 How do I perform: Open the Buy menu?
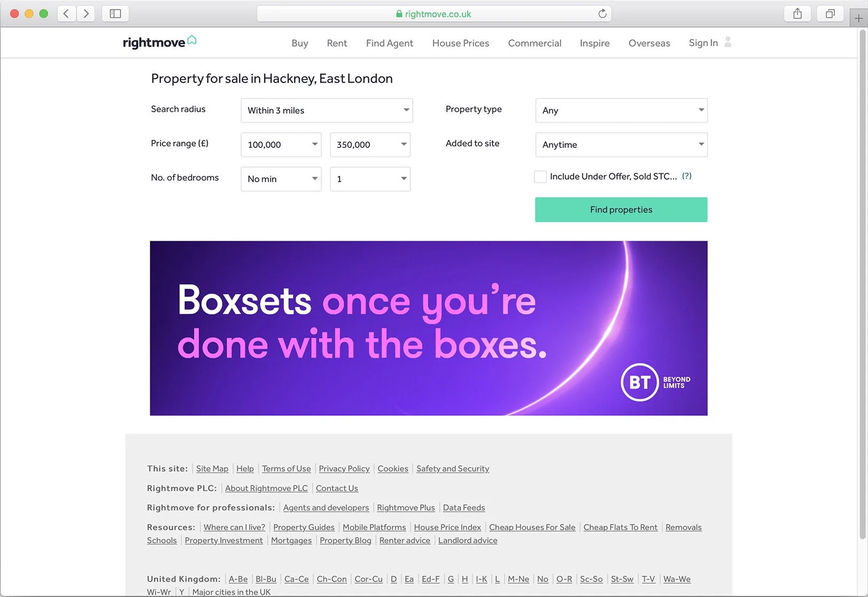(300, 43)
